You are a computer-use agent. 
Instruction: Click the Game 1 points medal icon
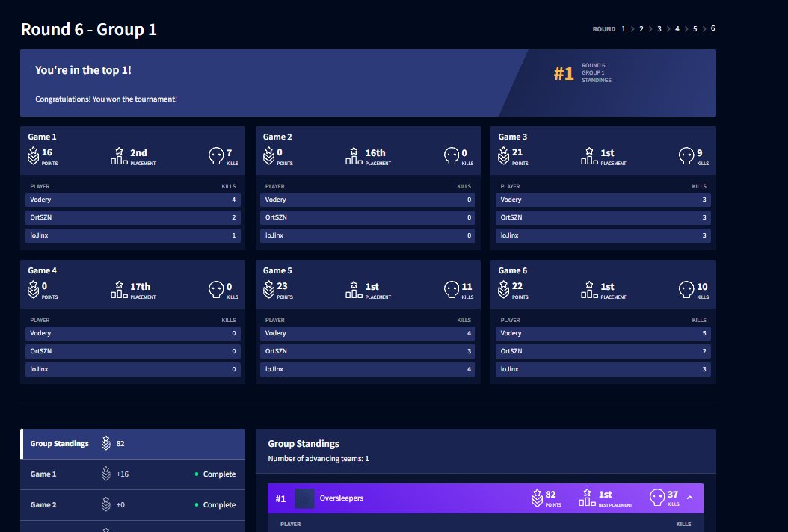point(33,155)
